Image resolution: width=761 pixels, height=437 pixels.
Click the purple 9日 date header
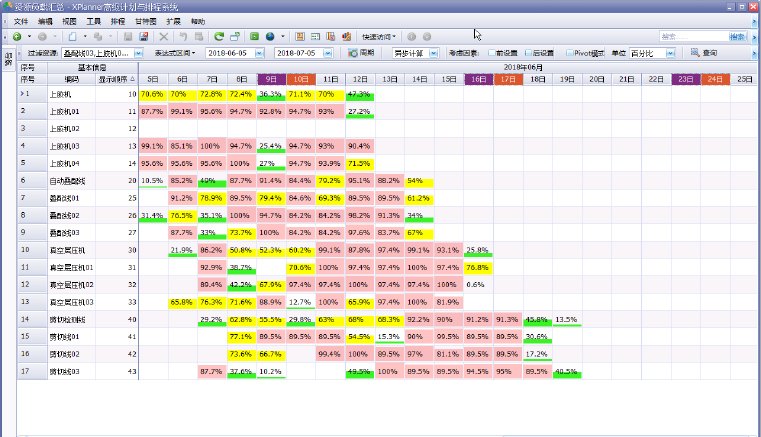click(x=271, y=79)
